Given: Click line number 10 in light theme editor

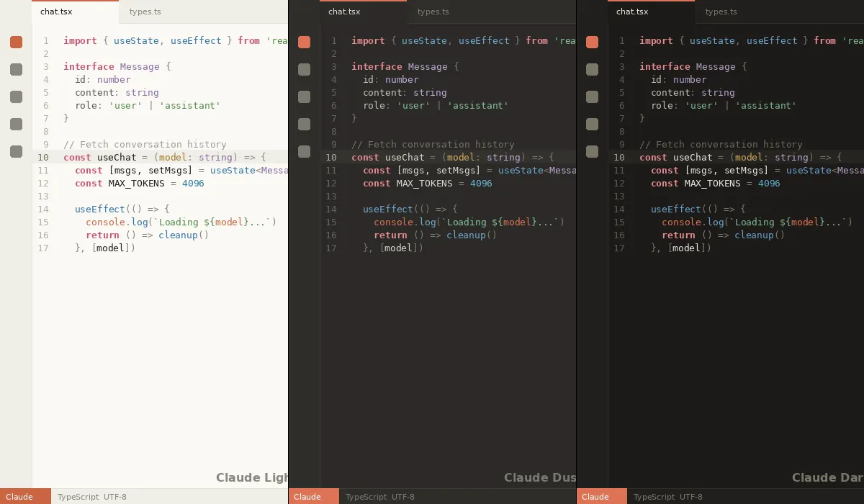Looking at the screenshot, I should click(43, 158).
